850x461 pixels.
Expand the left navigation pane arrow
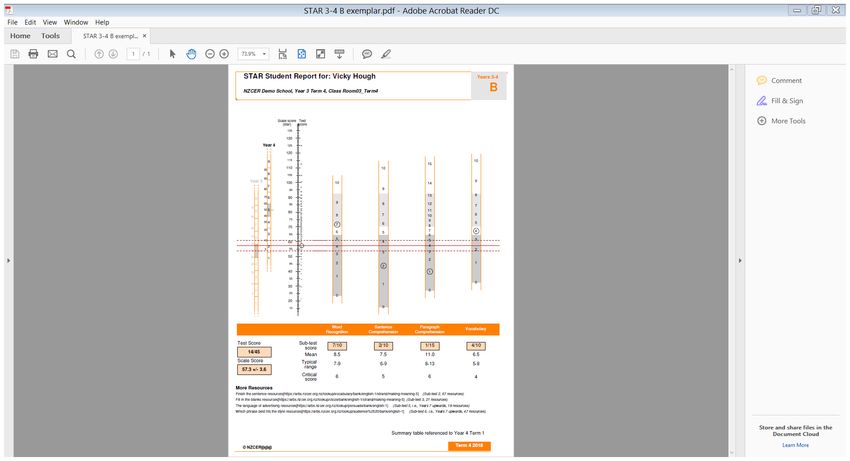click(8, 261)
